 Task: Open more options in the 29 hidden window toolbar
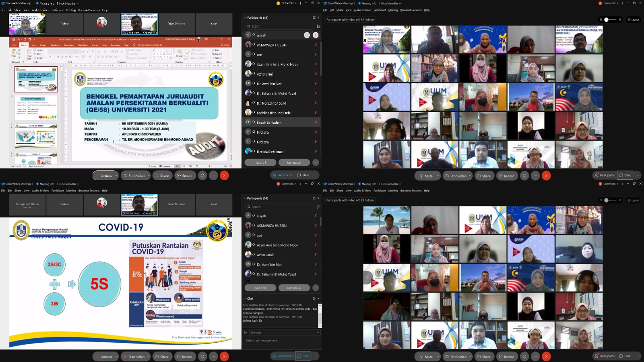(535, 357)
